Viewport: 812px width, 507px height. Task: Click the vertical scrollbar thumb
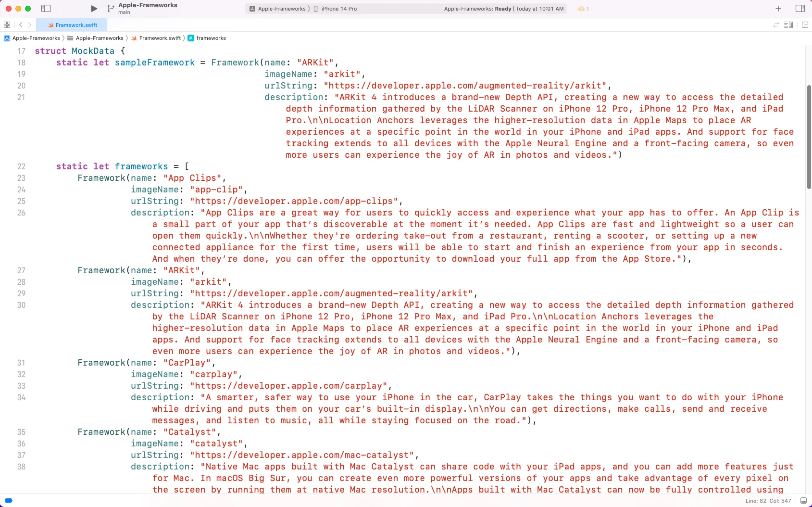click(809, 137)
